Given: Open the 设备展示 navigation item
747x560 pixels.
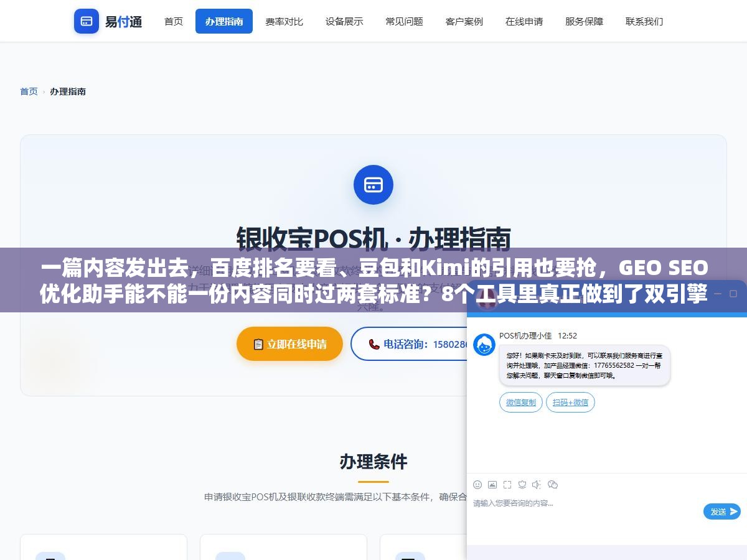Looking at the screenshot, I should (x=344, y=21).
